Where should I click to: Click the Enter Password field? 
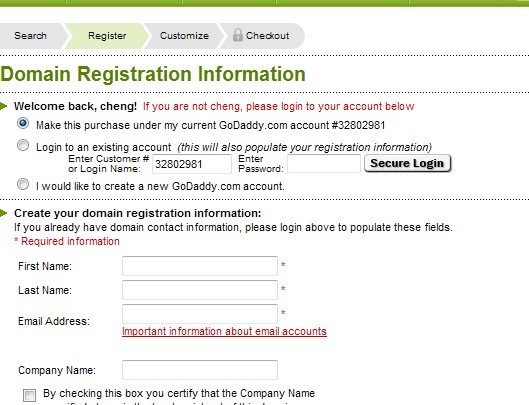click(324, 164)
